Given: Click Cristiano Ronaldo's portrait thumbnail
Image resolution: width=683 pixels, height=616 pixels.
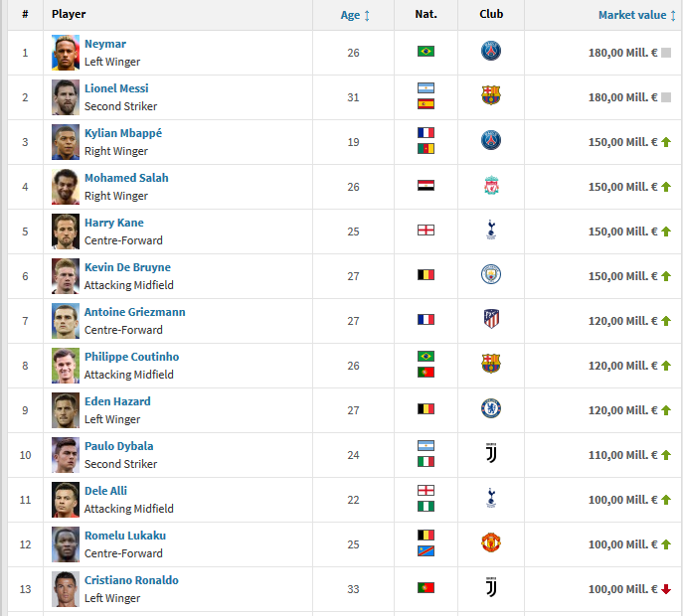Looking at the screenshot, I should (66, 587).
